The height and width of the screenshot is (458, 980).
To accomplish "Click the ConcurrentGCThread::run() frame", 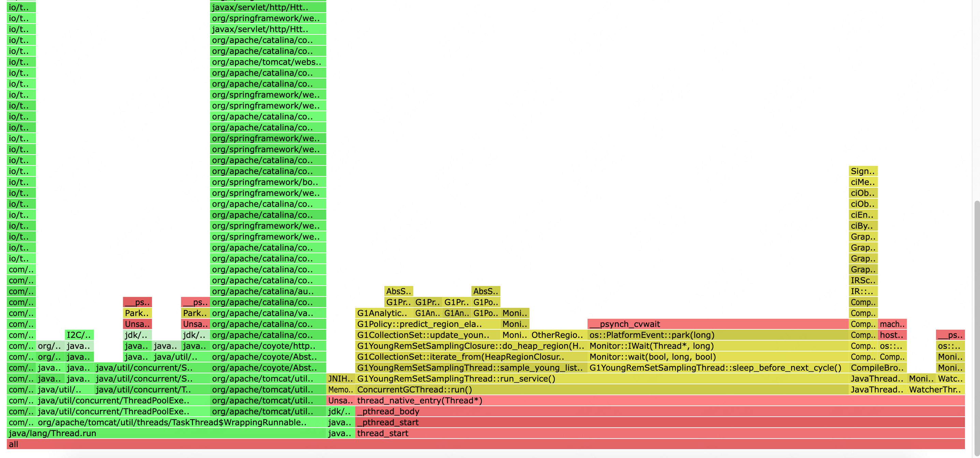I will point(602,389).
